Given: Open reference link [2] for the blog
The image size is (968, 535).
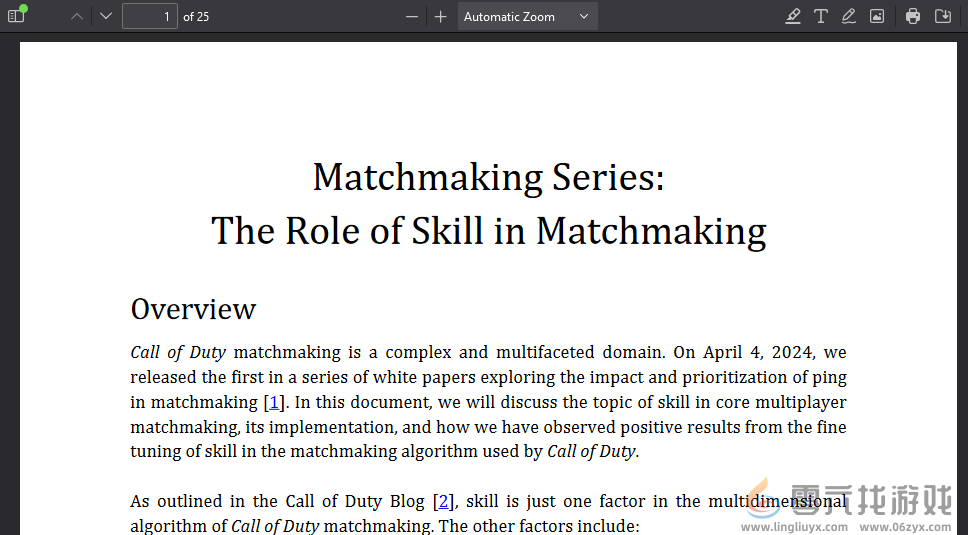Looking at the screenshot, I should pyautogui.click(x=445, y=501).
